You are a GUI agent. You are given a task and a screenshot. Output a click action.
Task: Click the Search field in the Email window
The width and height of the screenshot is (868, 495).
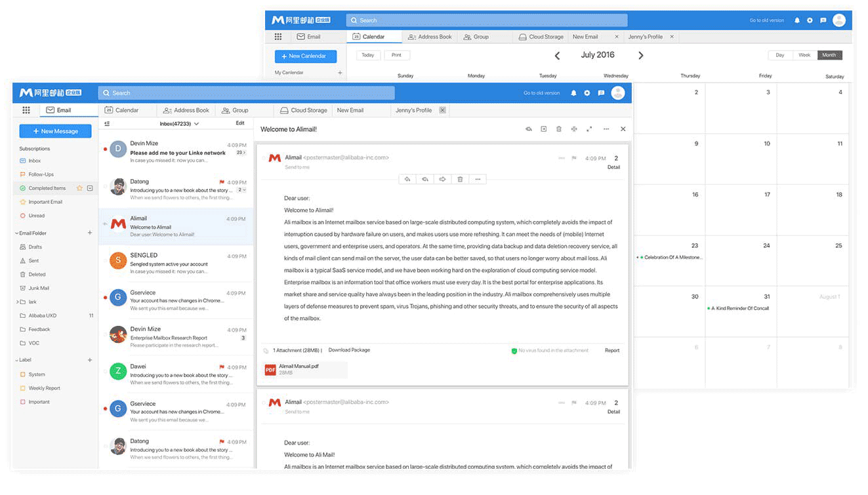pos(247,93)
